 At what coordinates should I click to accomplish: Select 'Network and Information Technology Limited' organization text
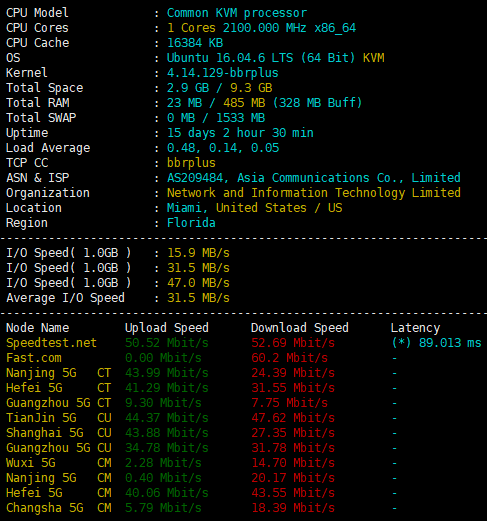pos(314,193)
